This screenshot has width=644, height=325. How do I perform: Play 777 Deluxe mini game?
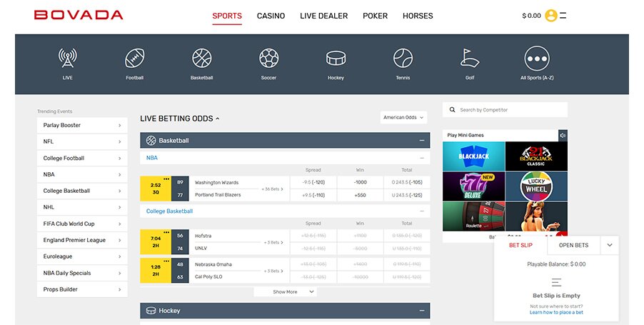pos(473,186)
